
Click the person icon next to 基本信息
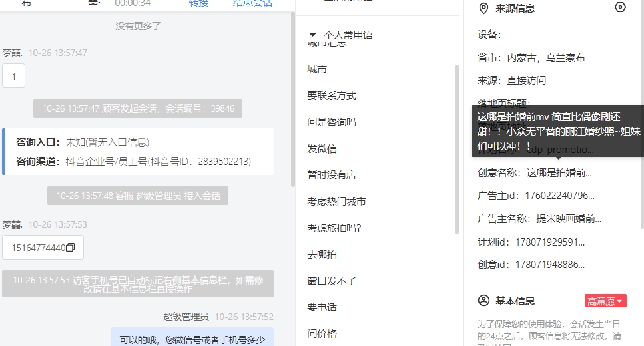coord(483,301)
